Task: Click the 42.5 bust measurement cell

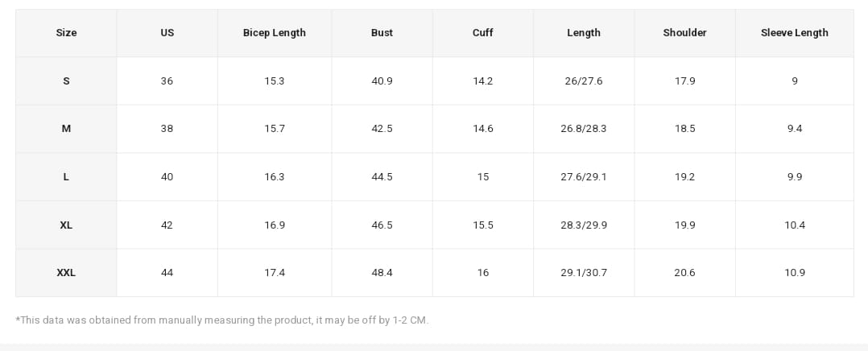Action: [x=382, y=129]
